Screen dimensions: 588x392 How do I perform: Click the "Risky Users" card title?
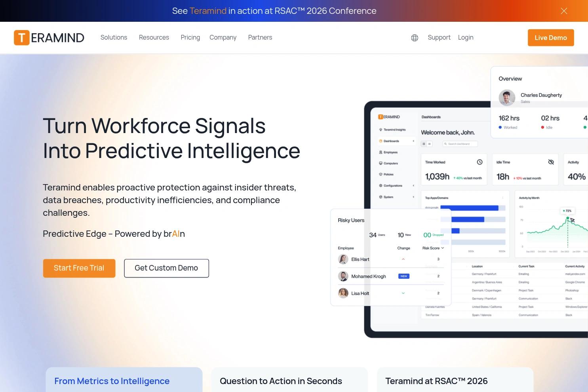coord(351,220)
